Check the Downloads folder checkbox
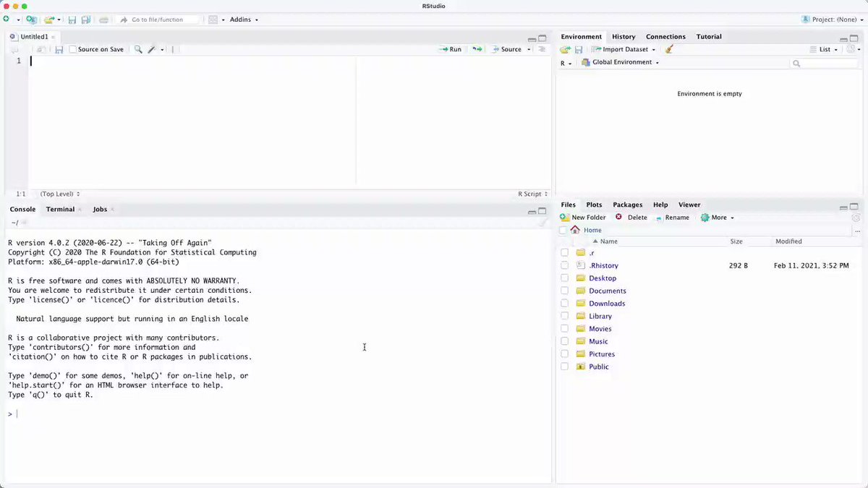868x488 pixels. click(565, 304)
